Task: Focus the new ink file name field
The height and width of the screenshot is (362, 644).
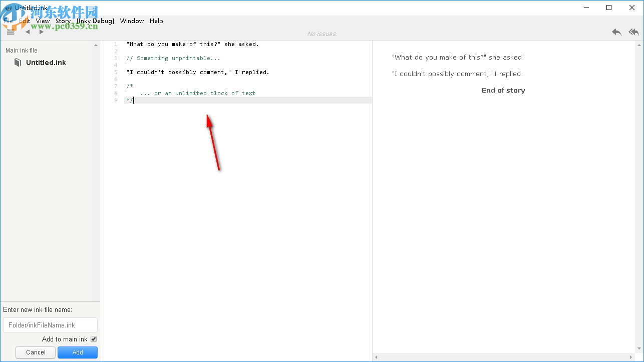Action: [x=50, y=325]
